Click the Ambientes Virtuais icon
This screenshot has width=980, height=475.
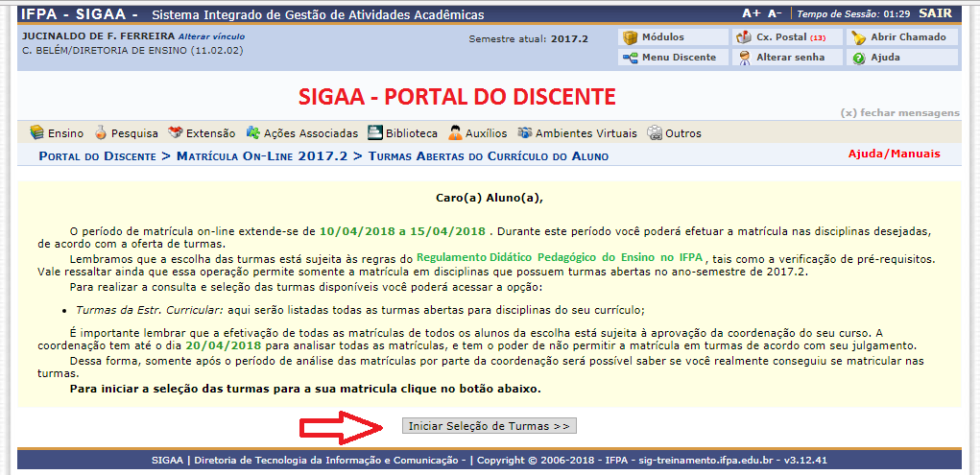(x=524, y=132)
